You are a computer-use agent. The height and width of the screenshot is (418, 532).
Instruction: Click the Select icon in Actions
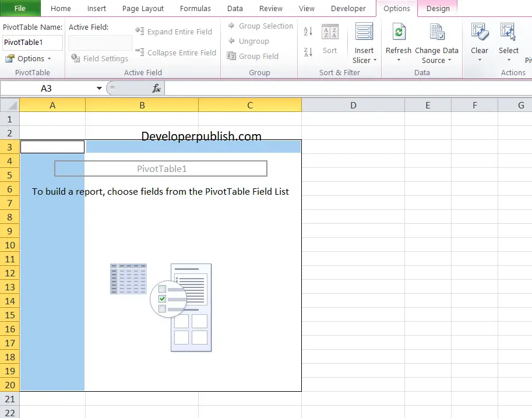[x=508, y=31]
